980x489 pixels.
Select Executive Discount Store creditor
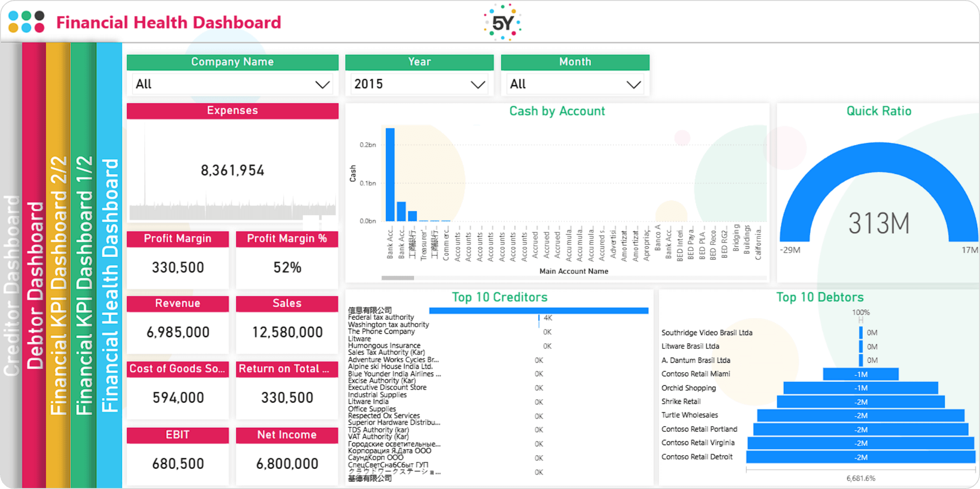click(387, 388)
